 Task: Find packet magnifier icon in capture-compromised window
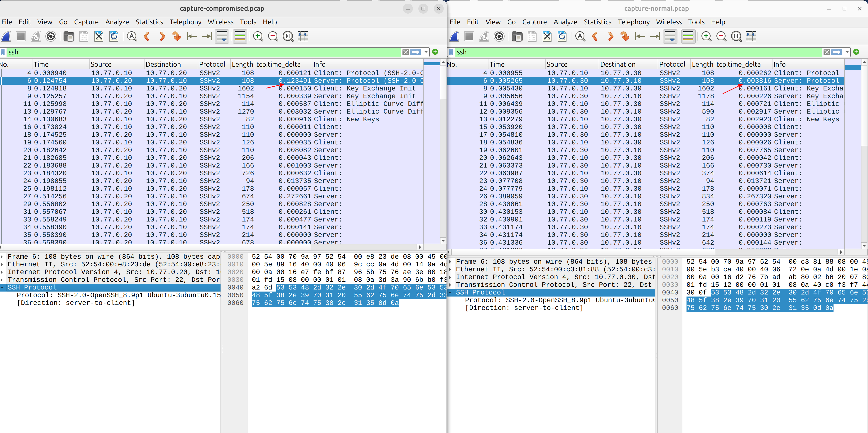[x=132, y=36]
